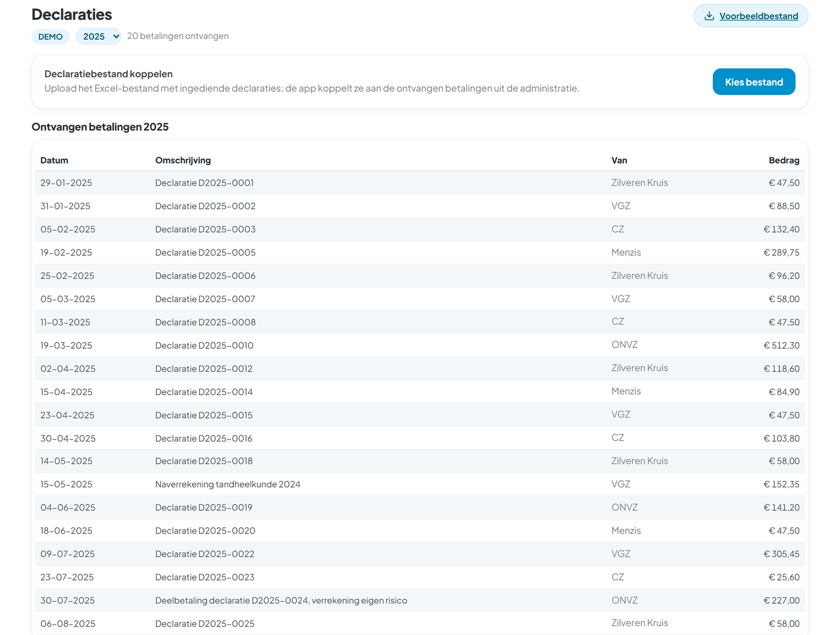Screen dimensions: 840x635
Task: Select the € 289,75 Menzis payment row
Action: 420,252
